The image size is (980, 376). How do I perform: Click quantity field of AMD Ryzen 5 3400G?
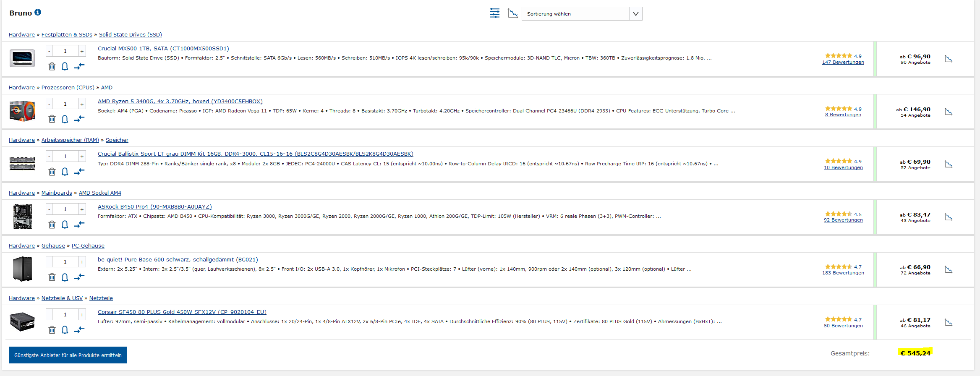click(65, 104)
